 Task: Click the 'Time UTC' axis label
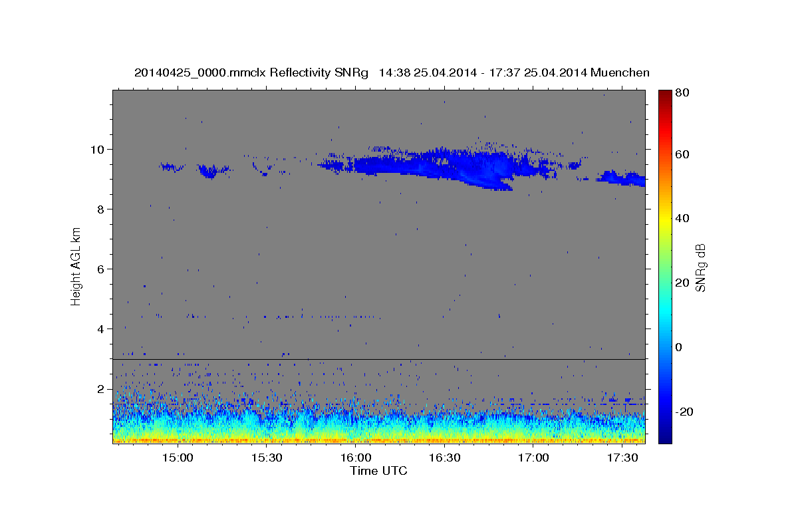[x=378, y=471]
